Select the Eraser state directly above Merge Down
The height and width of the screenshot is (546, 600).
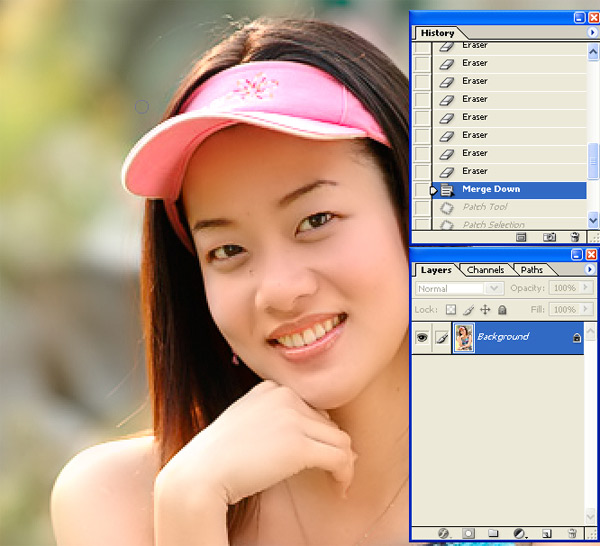(x=509, y=172)
